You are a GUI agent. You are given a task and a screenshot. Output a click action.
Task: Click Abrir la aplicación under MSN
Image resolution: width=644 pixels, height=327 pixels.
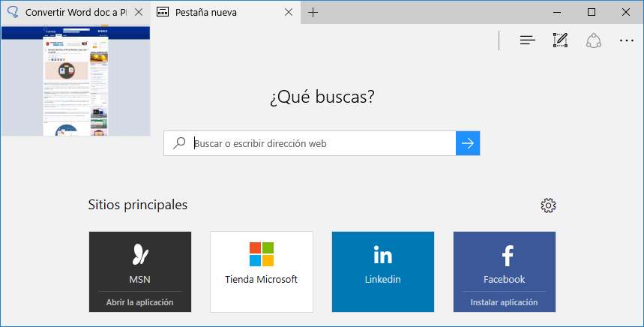pos(140,302)
